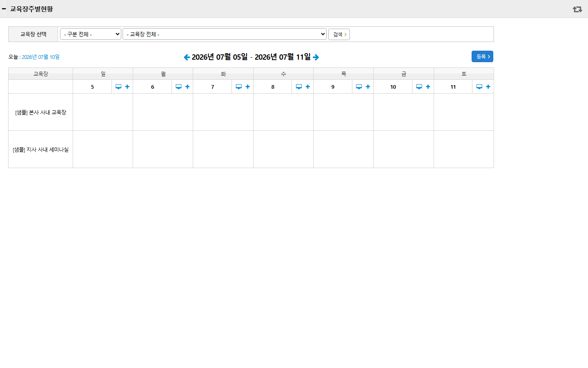Click the 수 day header

(x=283, y=74)
